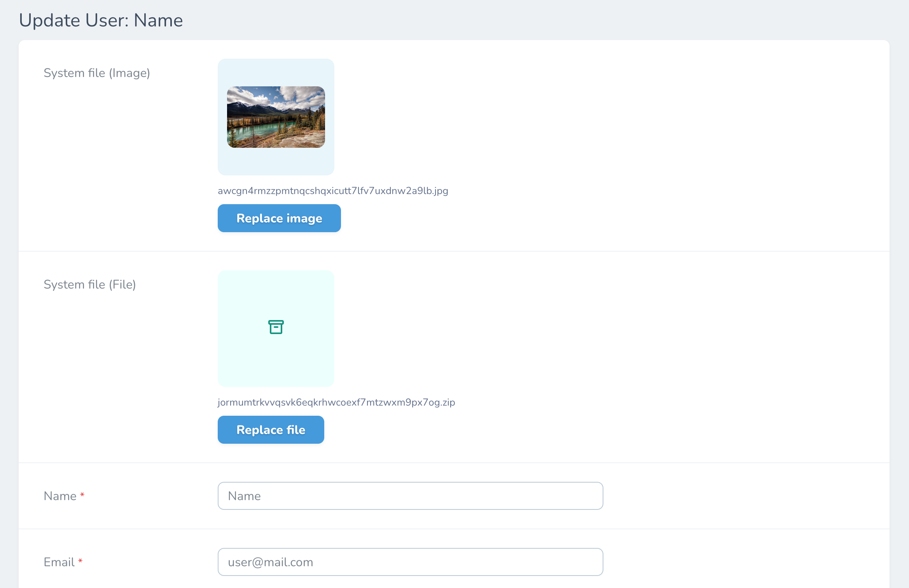
Task: Click the System file (Image) label
Action: [x=97, y=73]
